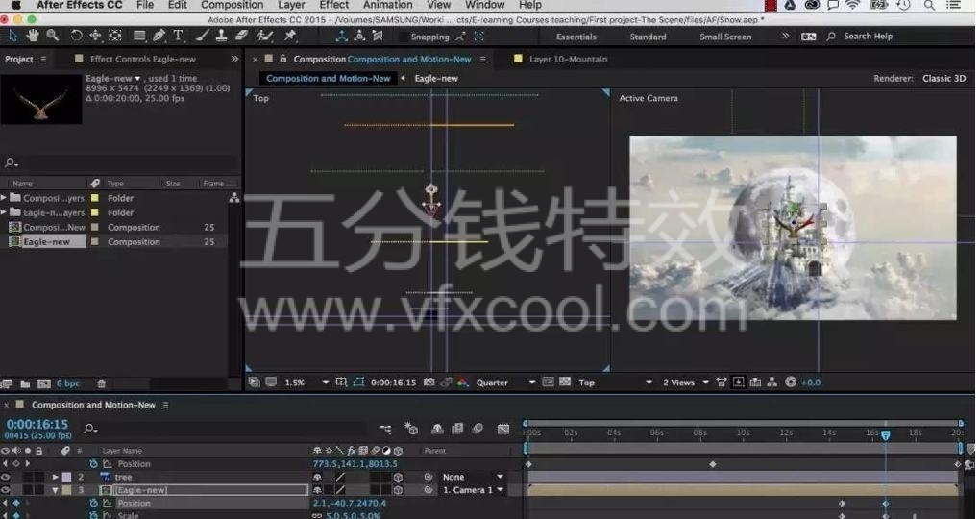The image size is (980, 519).
Task: Switch to Layer 10-Mountain tab
Action: (568, 59)
